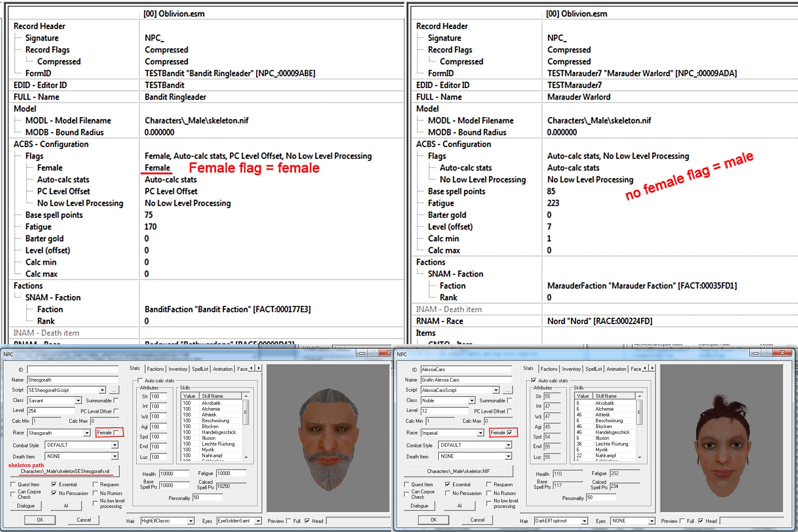Click skeletonSESheogorath.nif model path button
Image resolution: width=798 pixels, height=532 pixels.
65,471
